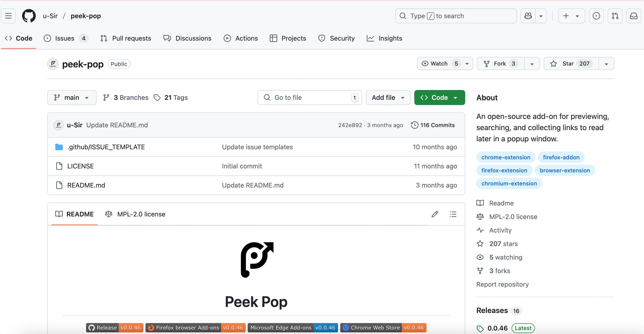
Task: Expand the Fork options dropdown arrow
Action: [532, 63]
